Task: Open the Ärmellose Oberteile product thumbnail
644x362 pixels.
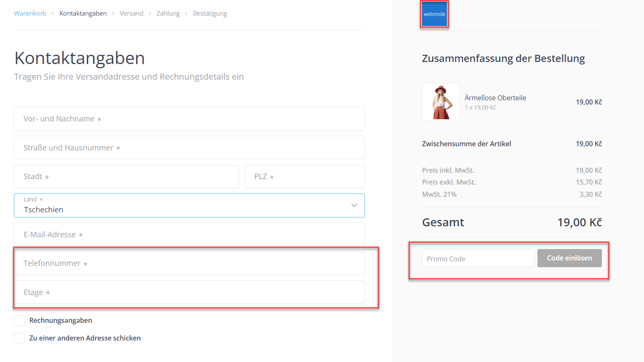Action: 441,102
